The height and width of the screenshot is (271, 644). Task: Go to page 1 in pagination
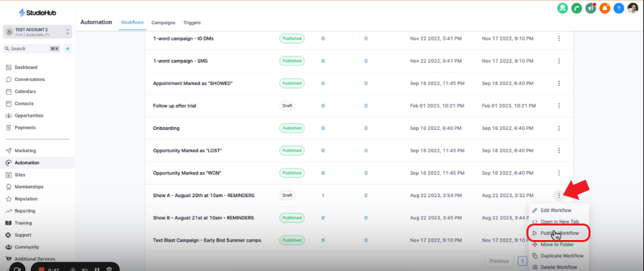click(x=522, y=260)
